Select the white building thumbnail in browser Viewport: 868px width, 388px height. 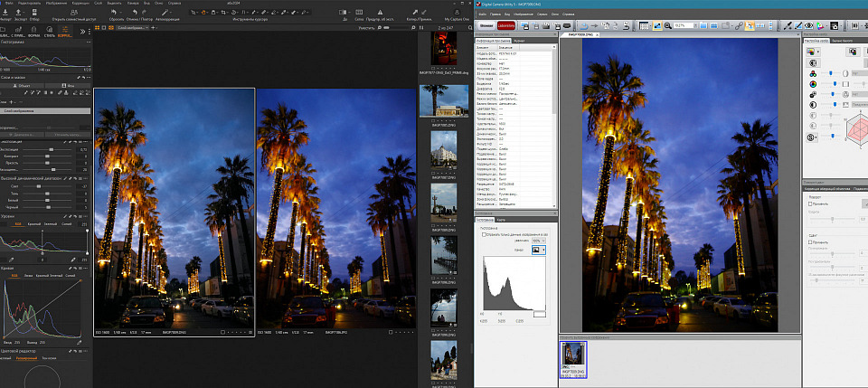[x=443, y=149]
